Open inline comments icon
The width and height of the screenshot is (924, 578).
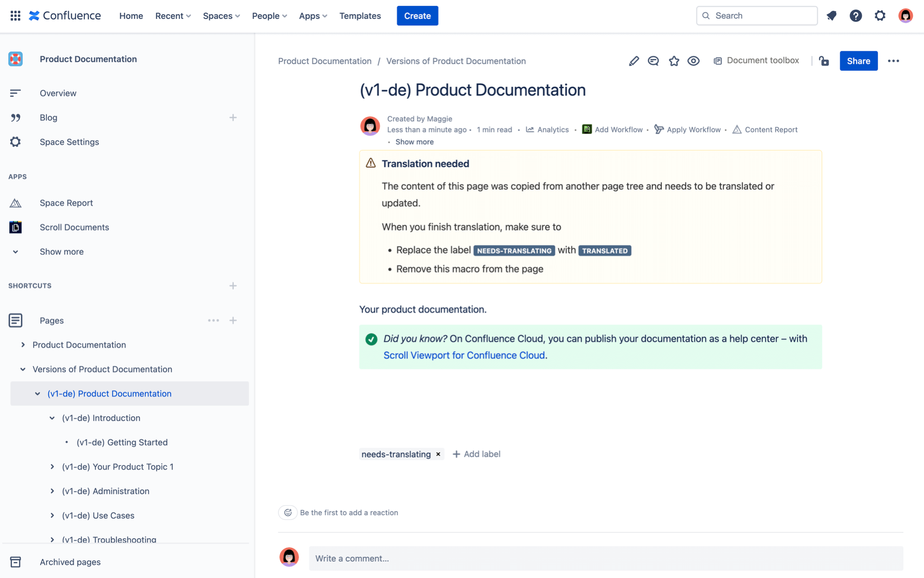[x=653, y=61]
